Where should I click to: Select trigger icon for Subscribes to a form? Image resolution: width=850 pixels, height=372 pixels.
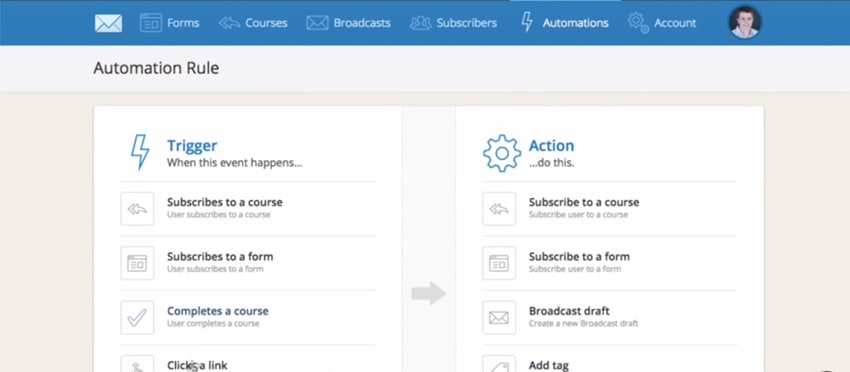coord(137,263)
